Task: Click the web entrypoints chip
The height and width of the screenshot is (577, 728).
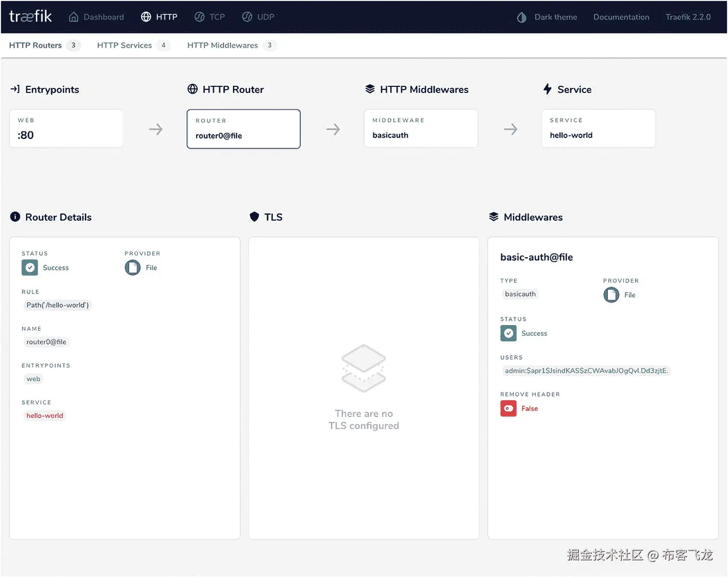Action: click(33, 379)
